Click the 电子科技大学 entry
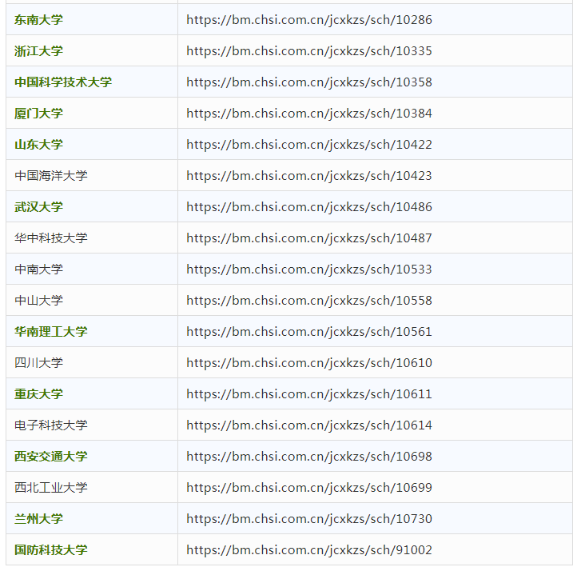Image resolution: width=577 pixels, height=567 pixels. click(x=51, y=425)
